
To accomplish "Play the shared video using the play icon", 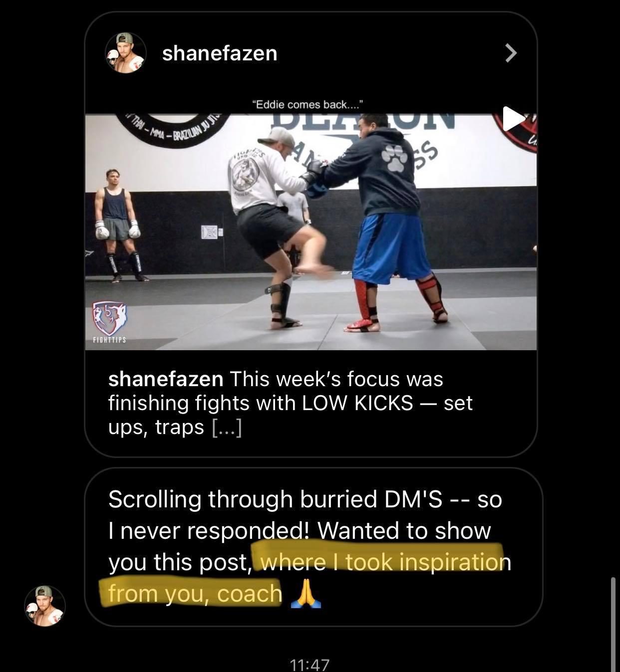I will tap(513, 119).
